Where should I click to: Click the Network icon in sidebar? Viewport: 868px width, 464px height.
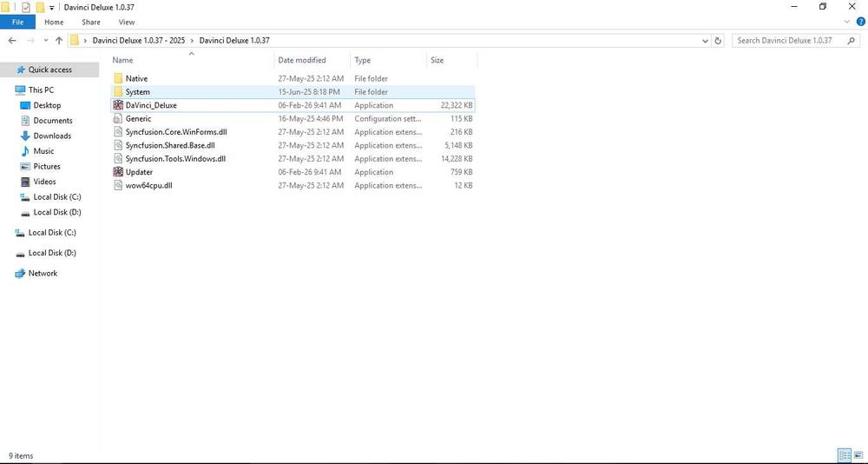pyautogui.click(x=21, y=274)
